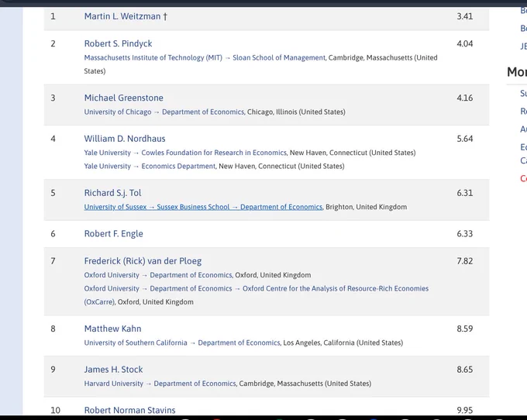The image size is (527, 420).
Task: Click rank number 1 beside Weitzman
Action: [x=53, y=16]
